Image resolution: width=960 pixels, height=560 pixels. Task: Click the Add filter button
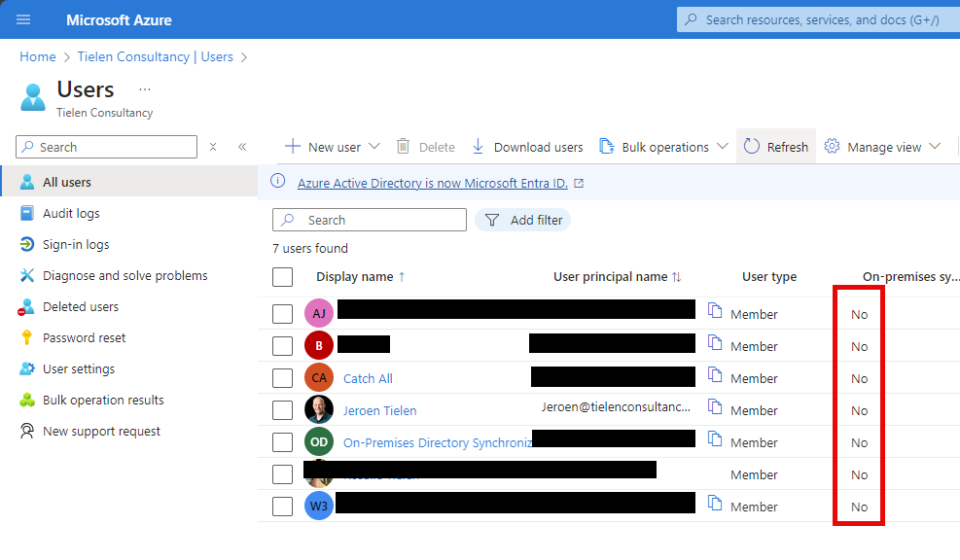coord(523,220)
